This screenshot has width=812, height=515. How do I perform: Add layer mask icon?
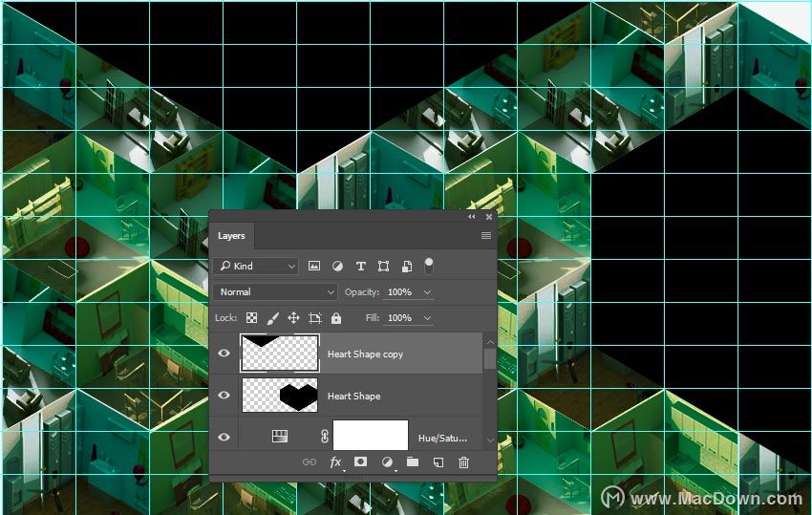[360, 461]
